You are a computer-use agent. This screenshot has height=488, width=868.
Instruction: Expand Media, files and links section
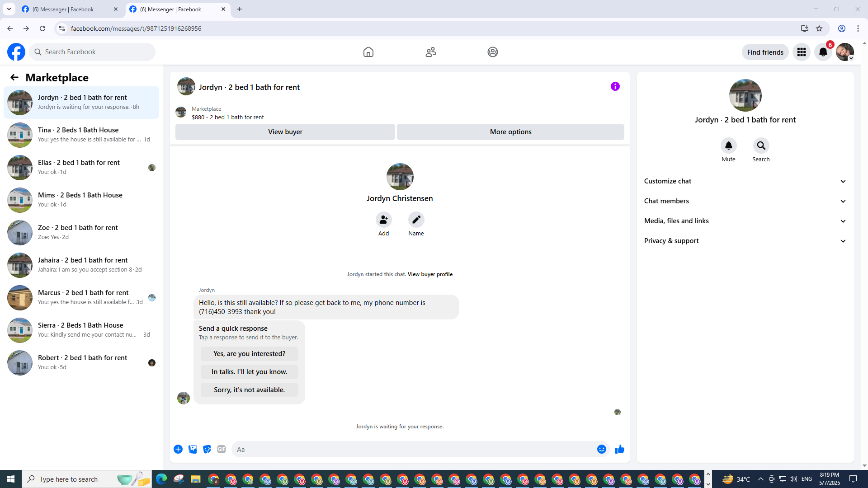[x=745, y=221]
